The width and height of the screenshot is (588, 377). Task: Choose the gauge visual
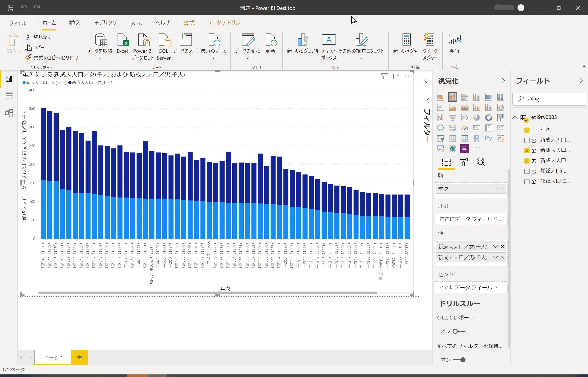pyautogui.click(x=464, y=128)
